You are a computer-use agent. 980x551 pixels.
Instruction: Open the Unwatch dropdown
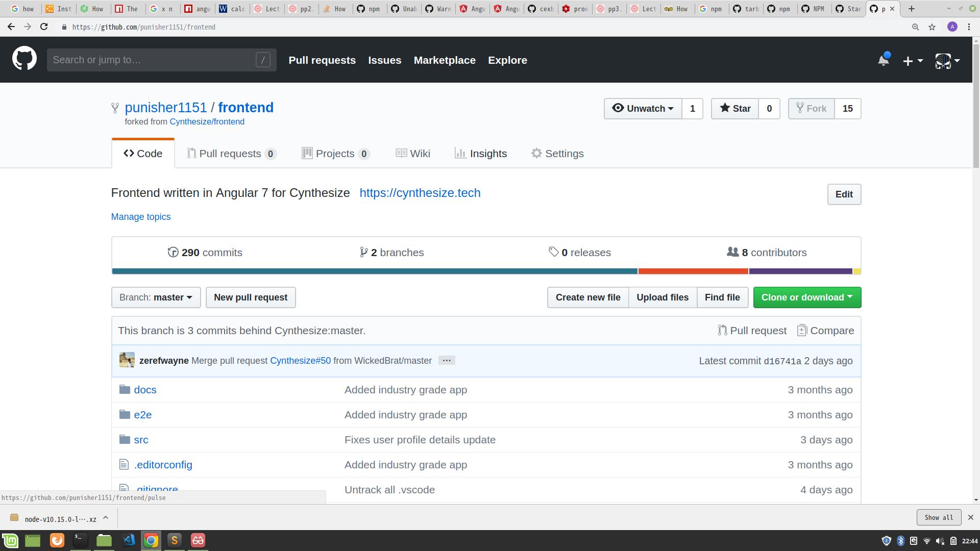coord(643,109)
